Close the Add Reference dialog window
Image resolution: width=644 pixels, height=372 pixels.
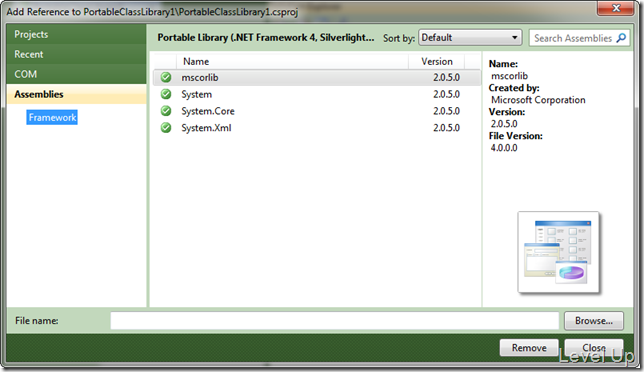[x=616, y=8]
